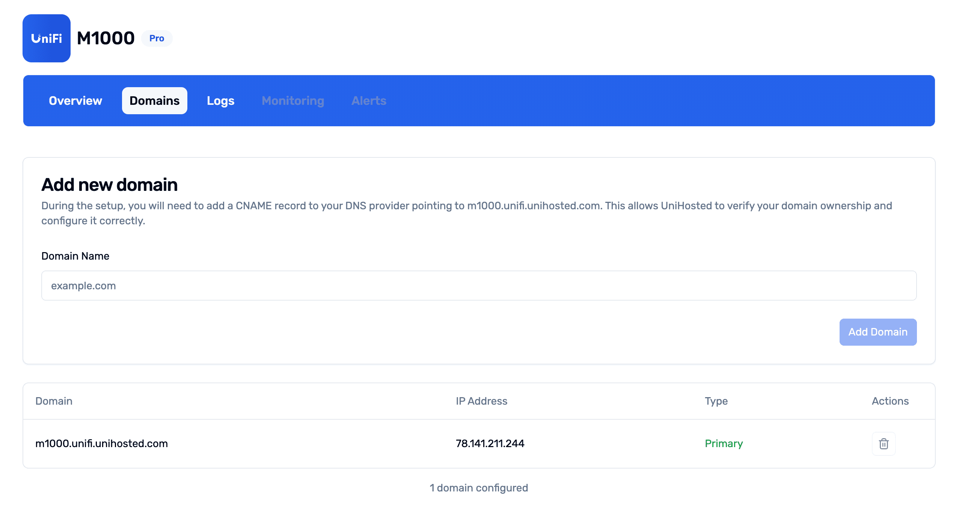Switch to the Logs tab

point(221,101)
